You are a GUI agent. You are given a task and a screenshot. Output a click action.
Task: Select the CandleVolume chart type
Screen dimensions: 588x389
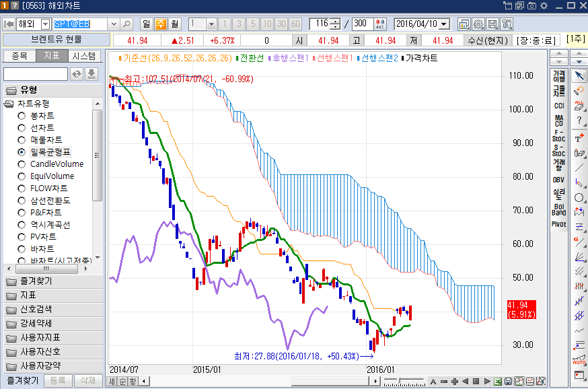point(22,164)
